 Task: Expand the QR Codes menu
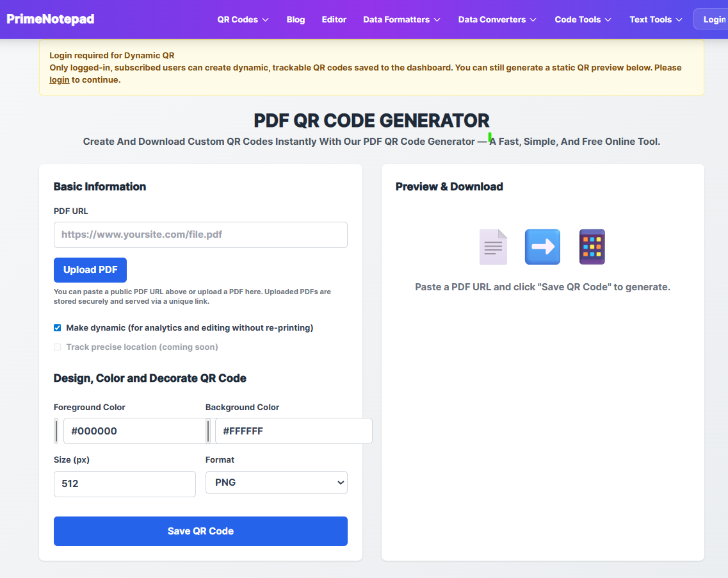tap(243, 19)
